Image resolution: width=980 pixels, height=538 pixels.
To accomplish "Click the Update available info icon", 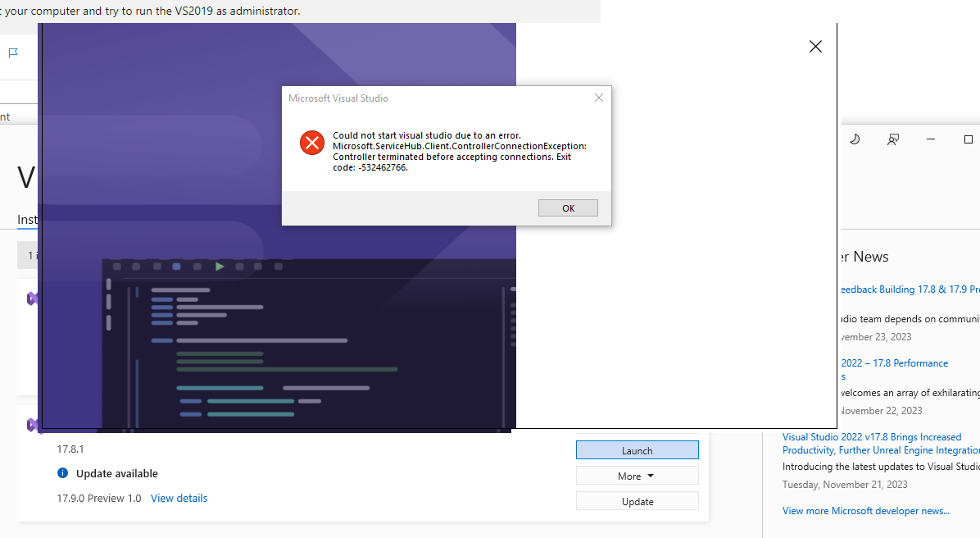I will click(62, 473).
